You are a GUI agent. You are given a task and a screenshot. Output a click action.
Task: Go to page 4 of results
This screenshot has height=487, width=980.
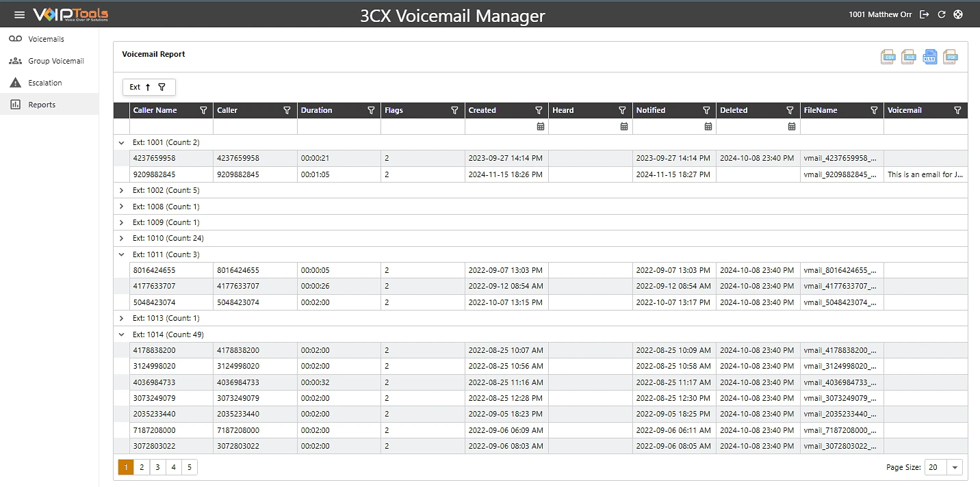click(174, 467)
